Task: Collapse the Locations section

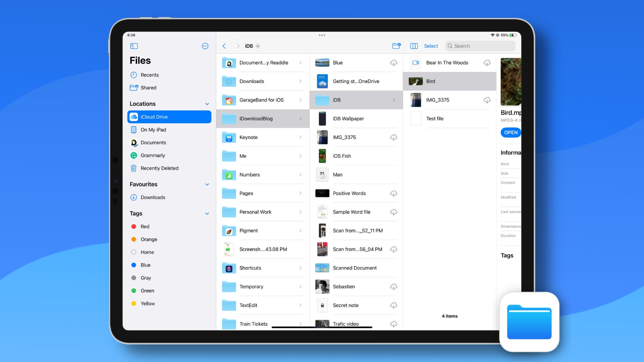Action: (x=207, y=104)
